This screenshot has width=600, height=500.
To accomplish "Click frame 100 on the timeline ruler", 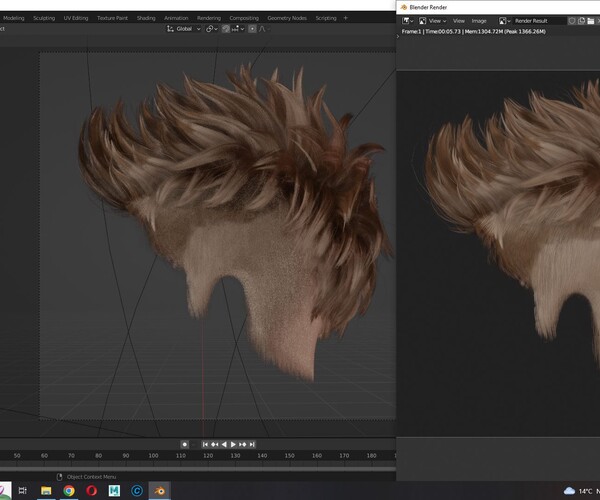I will click(x=153, y=455).
